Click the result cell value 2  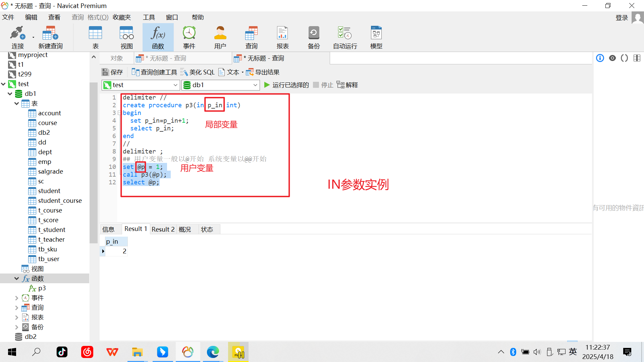coord(116,251)
